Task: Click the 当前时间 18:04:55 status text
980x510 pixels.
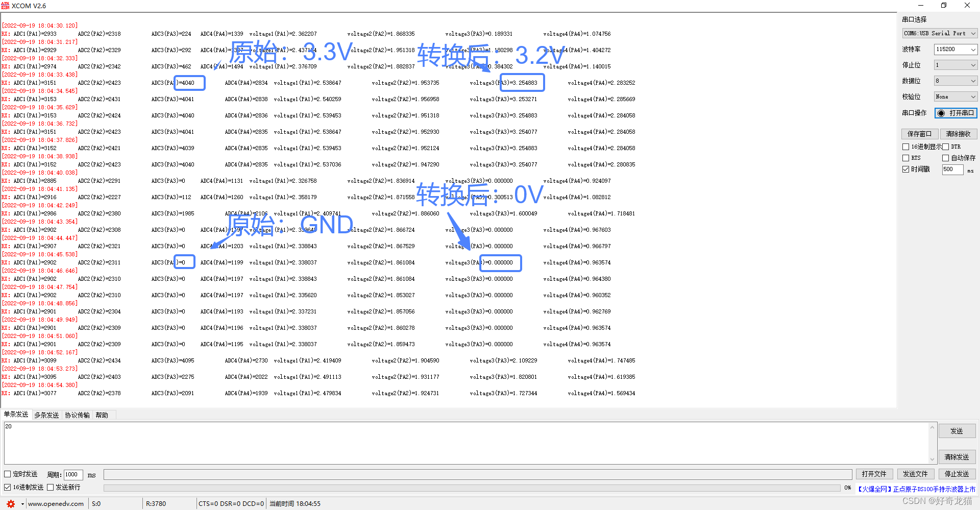Action: 295,504
